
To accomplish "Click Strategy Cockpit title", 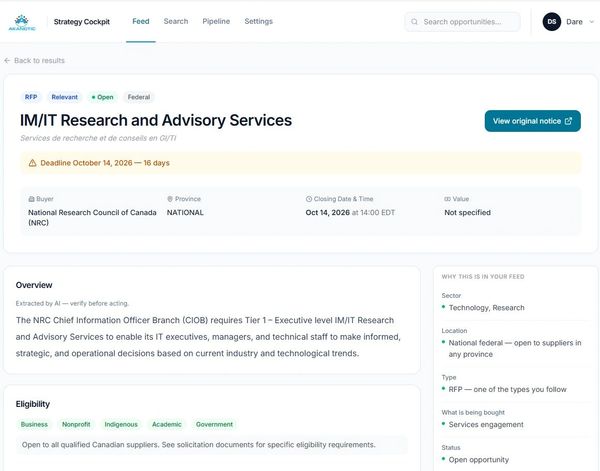I will (x=82, y=22).
